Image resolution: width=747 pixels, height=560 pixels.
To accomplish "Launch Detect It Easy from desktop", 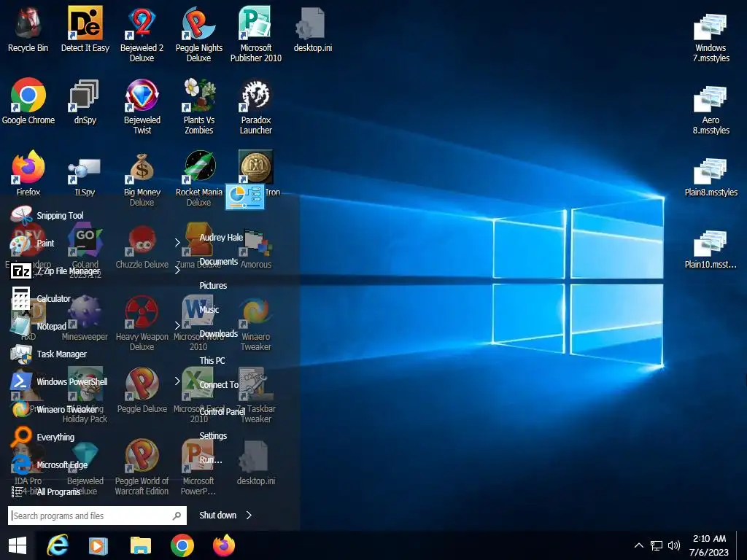I will [85, 28].
